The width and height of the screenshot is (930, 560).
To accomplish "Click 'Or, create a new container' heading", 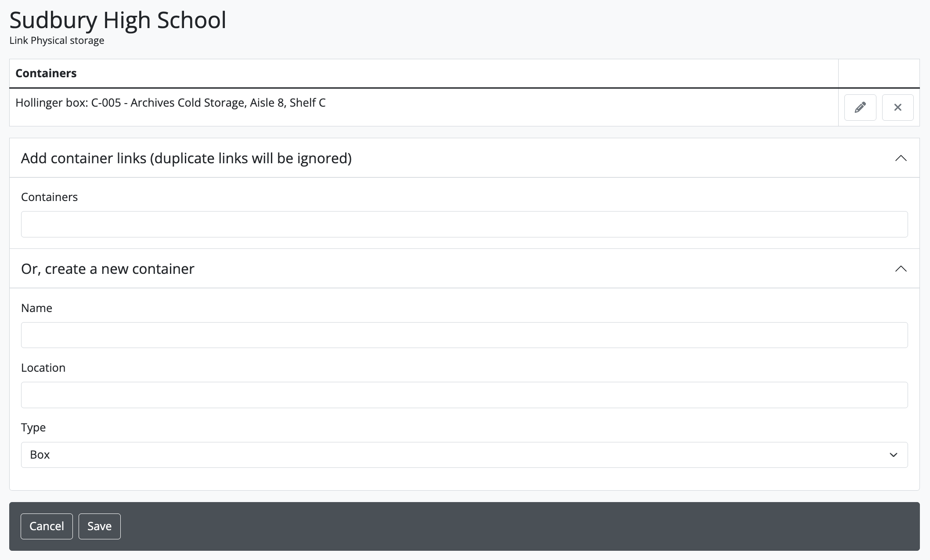I will click(108, 269).
